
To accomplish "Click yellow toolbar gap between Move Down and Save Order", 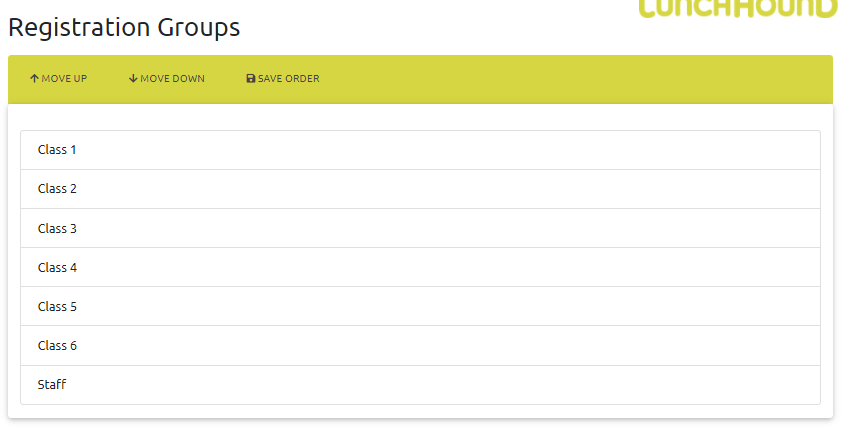I will pos(225,79).
